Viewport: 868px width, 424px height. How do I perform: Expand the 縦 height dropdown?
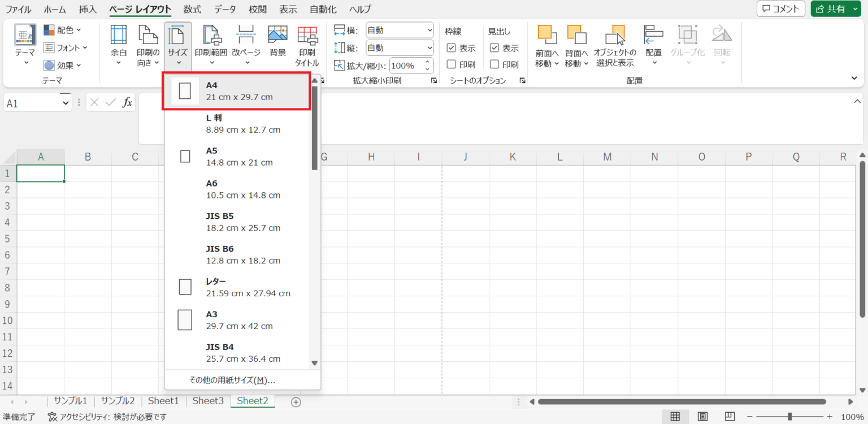(x=400, y=48)
